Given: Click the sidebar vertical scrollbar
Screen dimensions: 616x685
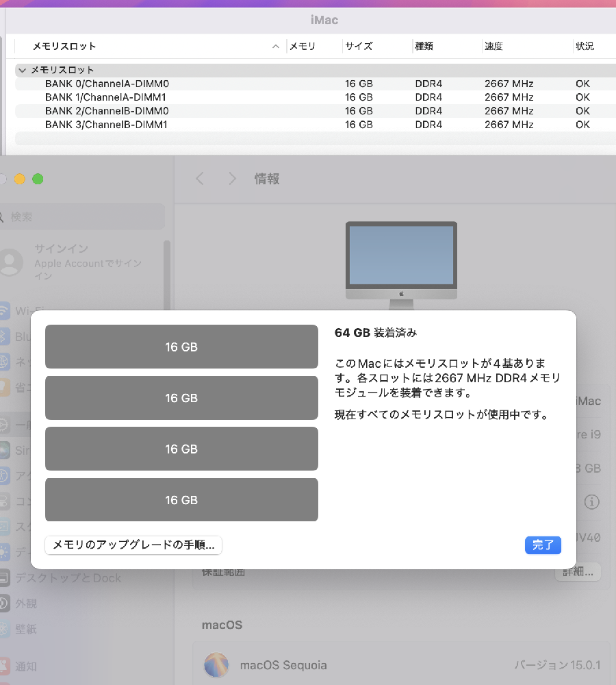Looking at the screenshot, I should click(x=166, y=275).
